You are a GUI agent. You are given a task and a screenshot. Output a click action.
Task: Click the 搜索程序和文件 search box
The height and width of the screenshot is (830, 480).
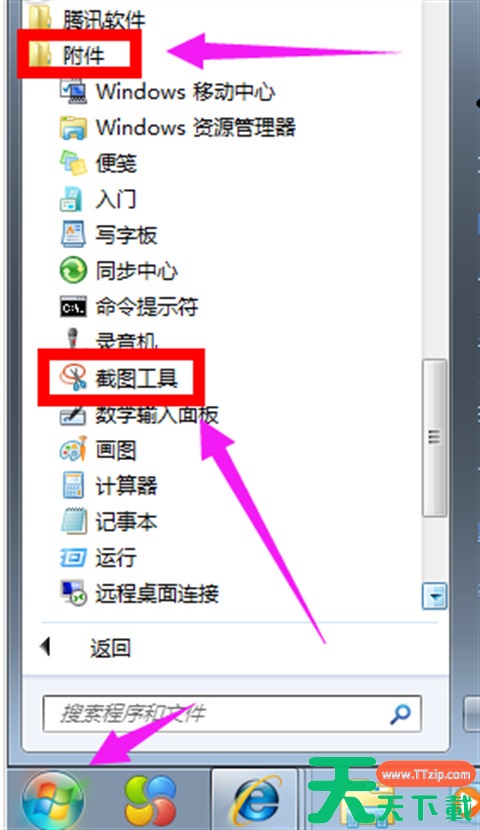(232, 714)
